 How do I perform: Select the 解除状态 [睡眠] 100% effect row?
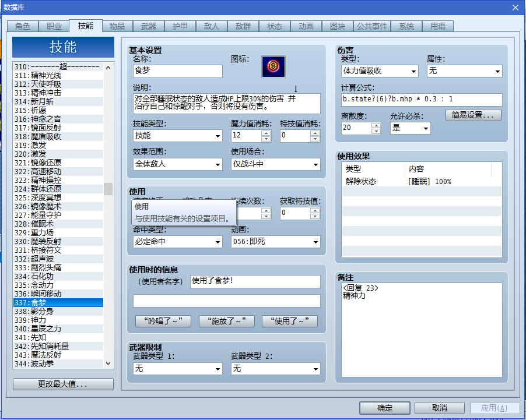pyautogui.click(x=422, y=181)
